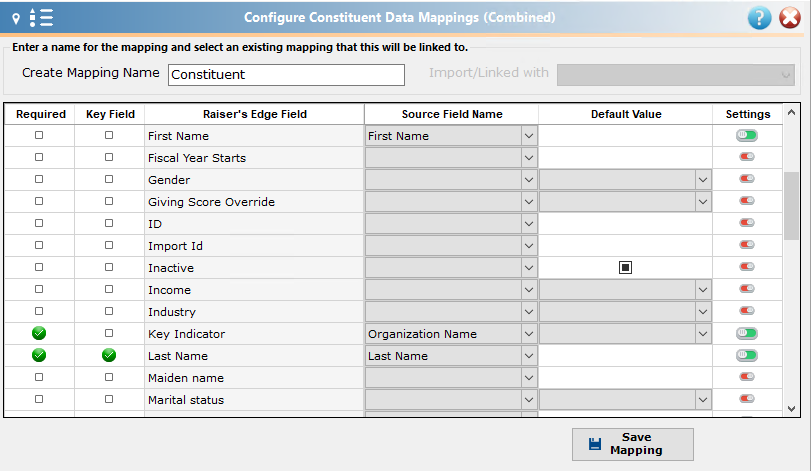This screenshot has height=471, width=811.
Task: Expand the Key Indicator source field dropdown
Action: (x=529, y=334)
